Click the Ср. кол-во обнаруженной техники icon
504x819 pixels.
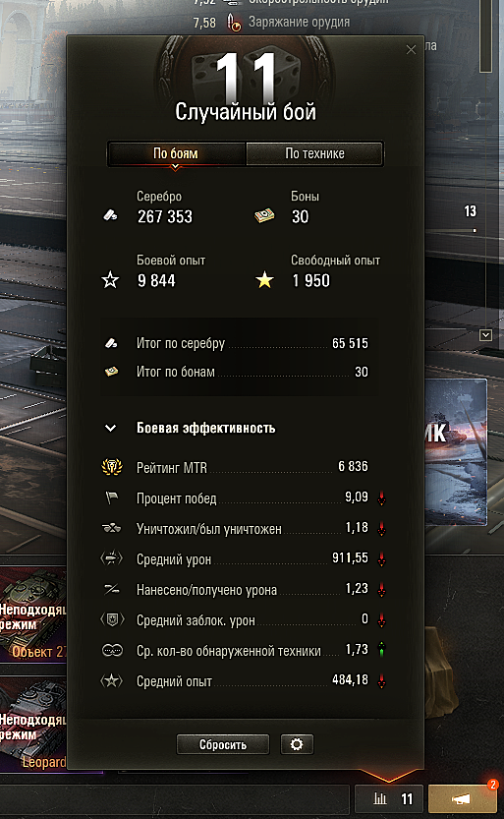coord(112,650)
